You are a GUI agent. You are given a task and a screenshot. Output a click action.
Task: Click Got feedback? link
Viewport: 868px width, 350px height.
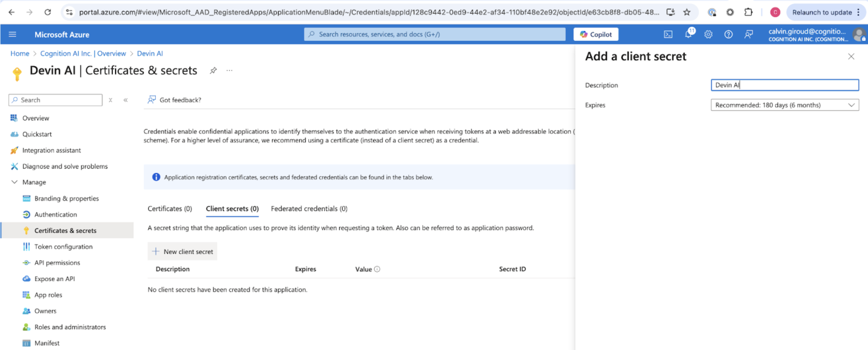point(180,100)
